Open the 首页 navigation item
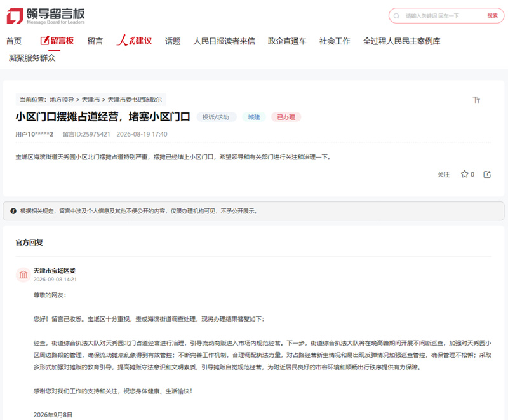 pyautogui.click(x=14, y=41)
